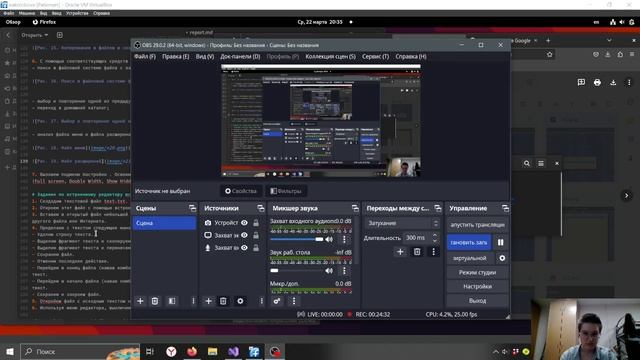Click the print icon in the Firefox document viewer
The height and width of the screenshot is (360, 640).
(597, 82)
